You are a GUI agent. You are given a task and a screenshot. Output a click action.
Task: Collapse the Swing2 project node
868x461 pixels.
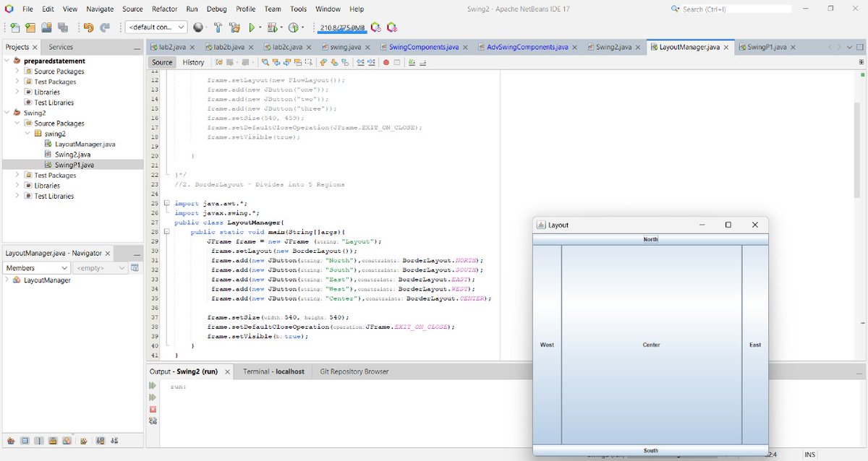7,113
